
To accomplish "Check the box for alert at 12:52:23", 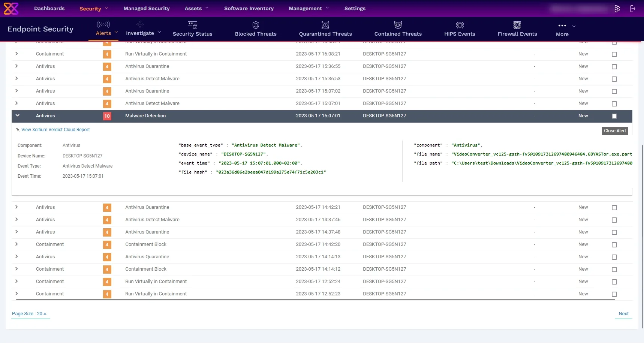I will (614, 294).
